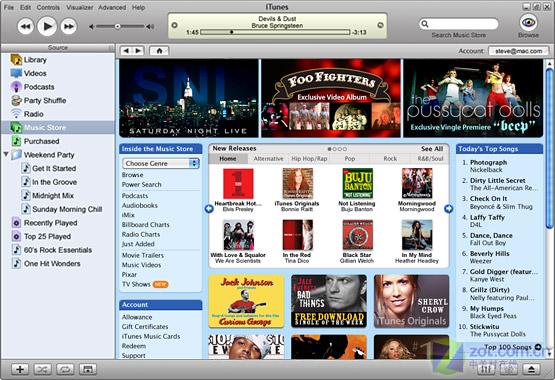The height and width of the screenshot is (380, 555).
Task: Open the Help menu
Action: tap(138, 7)
